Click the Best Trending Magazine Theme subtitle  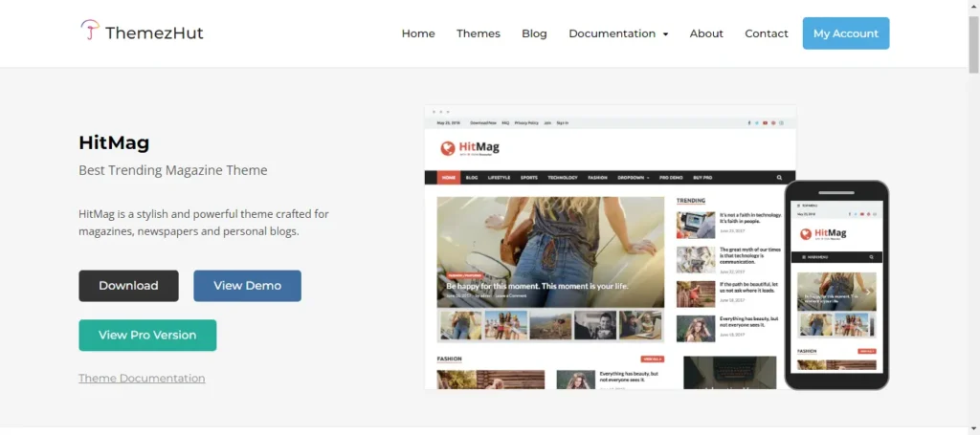point(173,170)
